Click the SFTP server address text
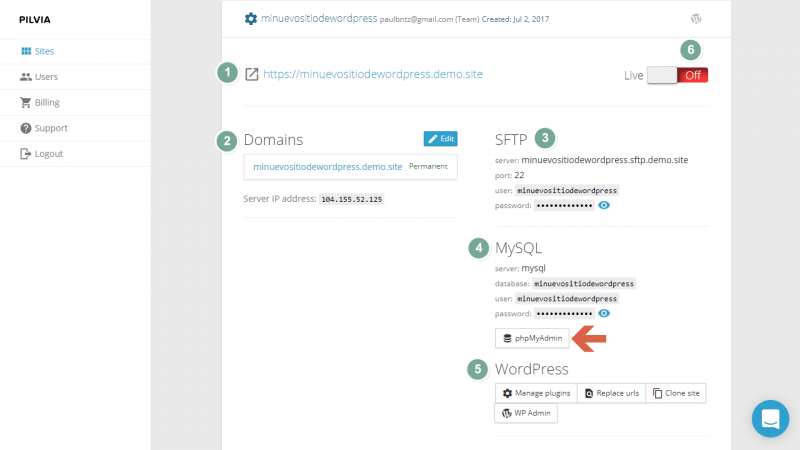Viewport: 800px width, 450px height. [605, 160]
